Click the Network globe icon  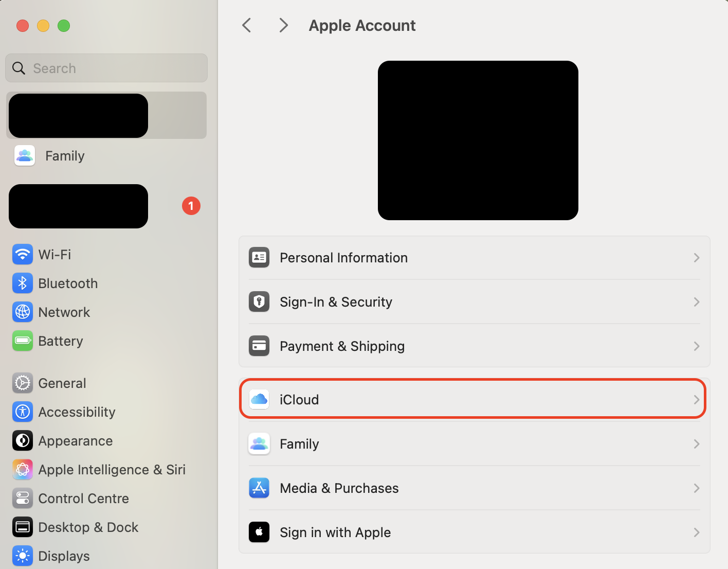23,312
